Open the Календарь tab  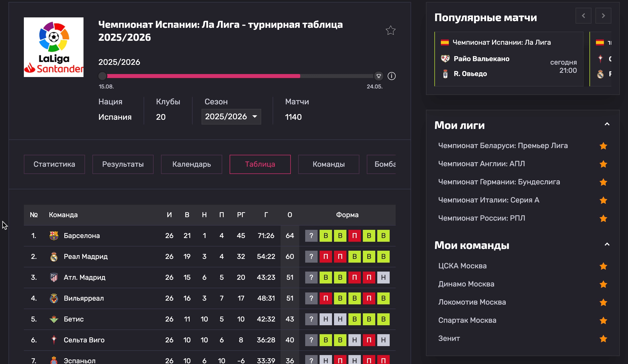click(191, 164)
